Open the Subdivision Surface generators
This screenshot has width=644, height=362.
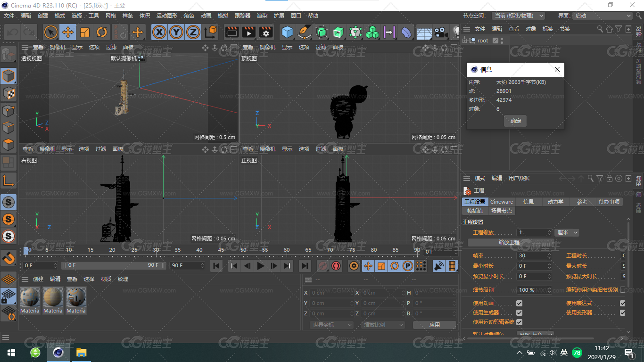point(322,32)
